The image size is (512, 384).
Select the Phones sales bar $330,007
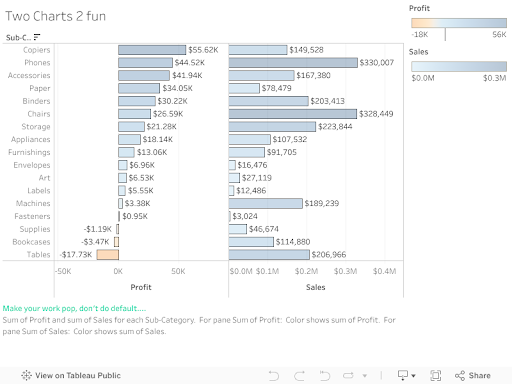pos(293,63)
